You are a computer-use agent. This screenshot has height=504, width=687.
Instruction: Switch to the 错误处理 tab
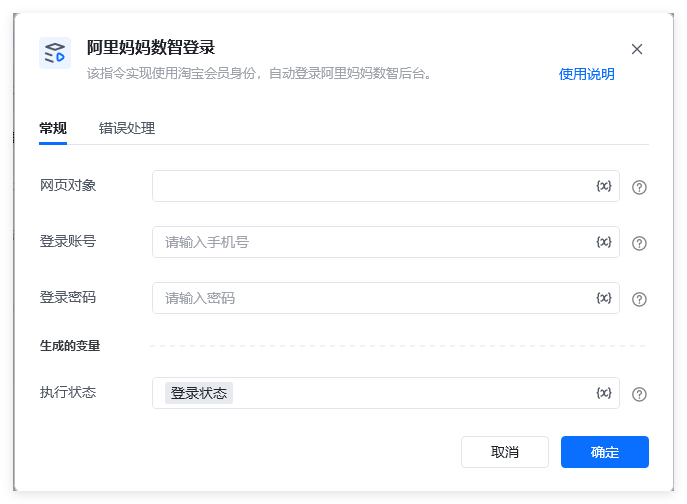127,128
